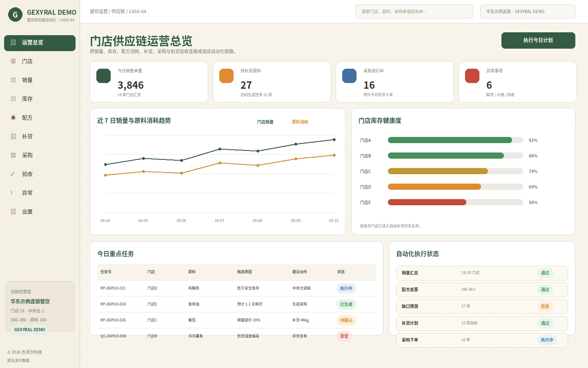Click the 异常 exclamation icon
The image size is (588, 368).
11,193
